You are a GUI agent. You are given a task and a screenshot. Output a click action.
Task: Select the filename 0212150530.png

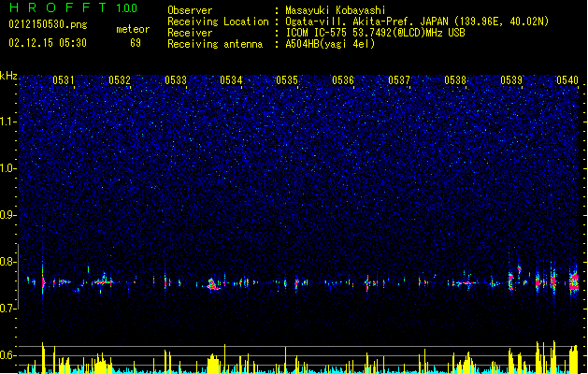click(48, 24)
